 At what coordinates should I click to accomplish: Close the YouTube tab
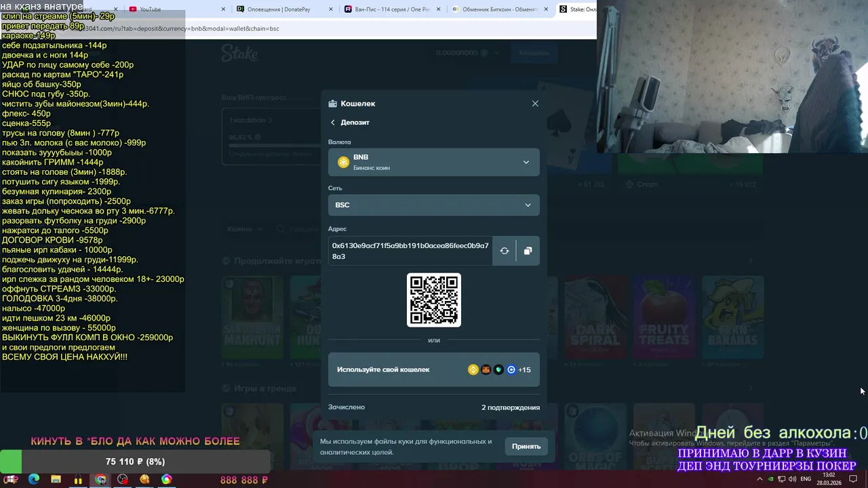click(x=223, y=9)
